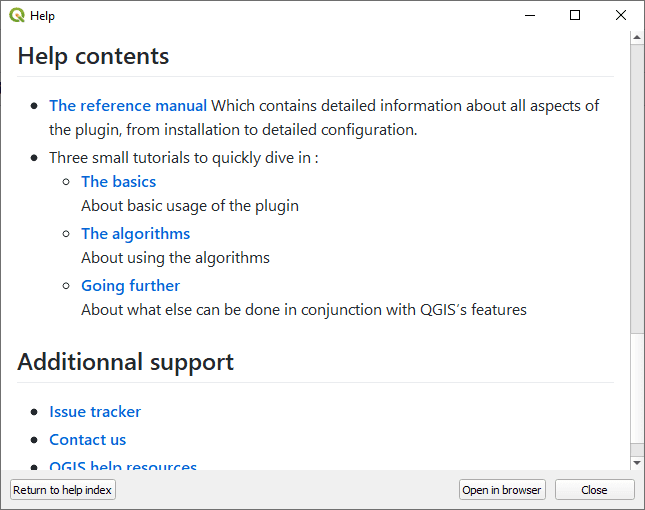Click the scrollbar up arrow
Viewport: 645px width, 510px height.
point(637,38)
